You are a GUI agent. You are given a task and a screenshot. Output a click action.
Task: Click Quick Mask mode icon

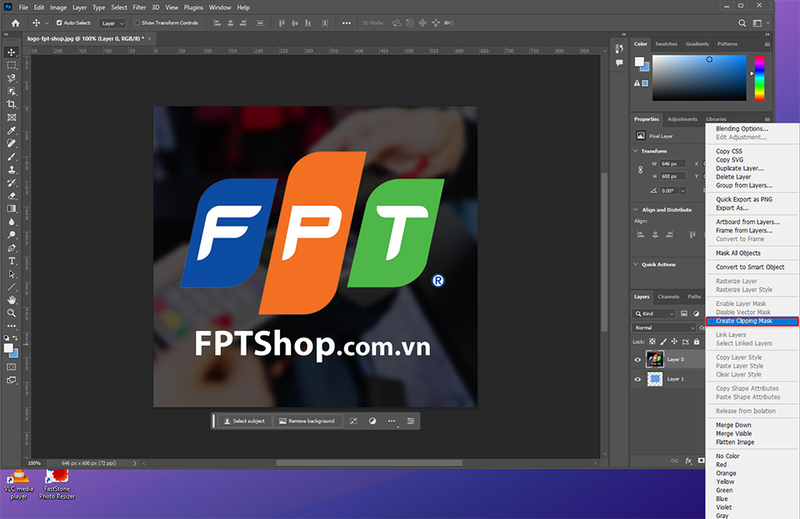click(x=11, y=367)
